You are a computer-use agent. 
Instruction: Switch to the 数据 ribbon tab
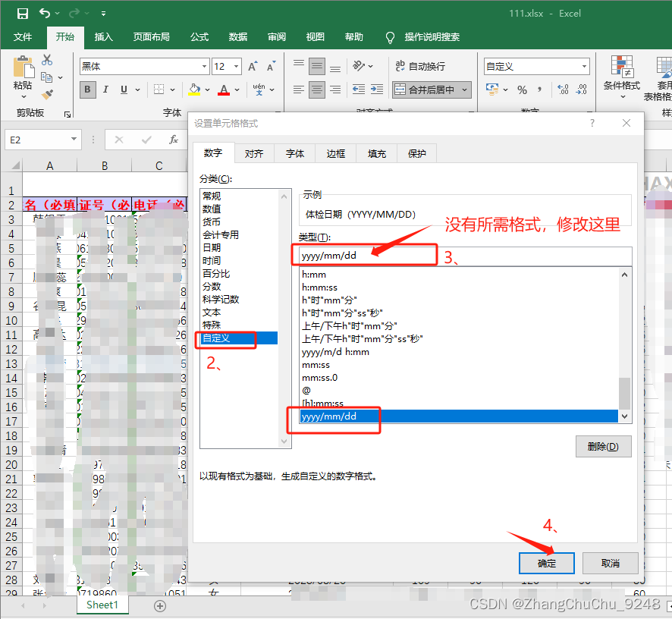point(238,37)
